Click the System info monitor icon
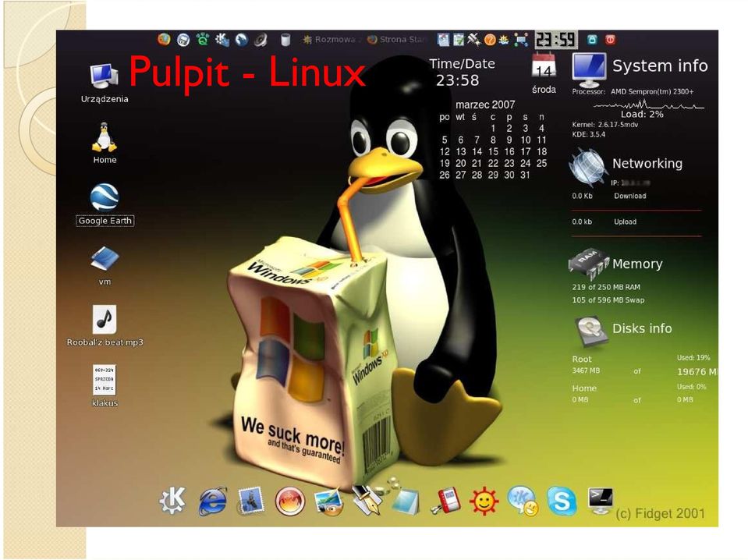Image resolution: width=748 pixels, height=560 pixels. (x=590, y=69)
